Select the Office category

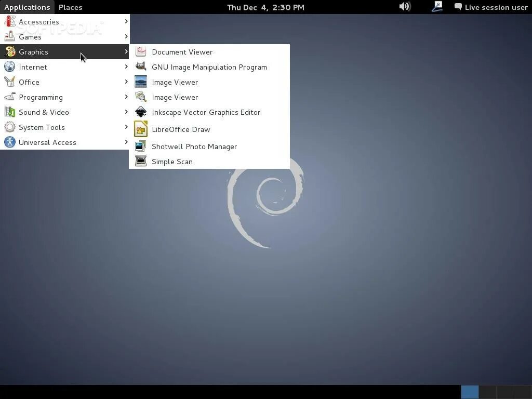64,82
